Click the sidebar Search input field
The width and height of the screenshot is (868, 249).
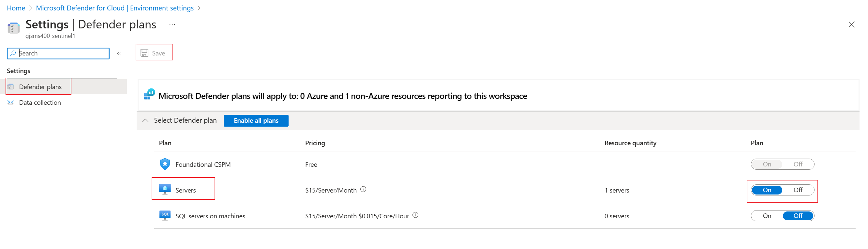(x=63, y=53)
